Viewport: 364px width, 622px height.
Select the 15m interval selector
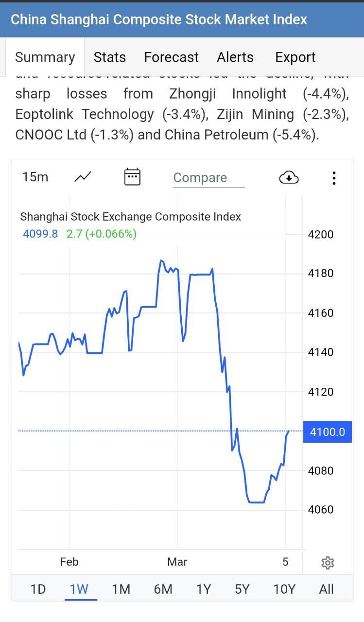[x=35, y=177]
